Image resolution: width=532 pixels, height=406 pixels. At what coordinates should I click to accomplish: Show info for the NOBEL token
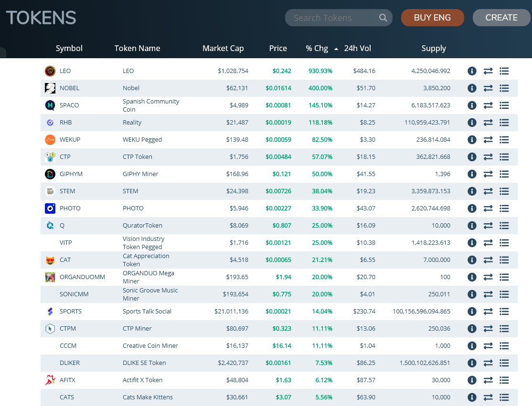click(x=472, y=88)
